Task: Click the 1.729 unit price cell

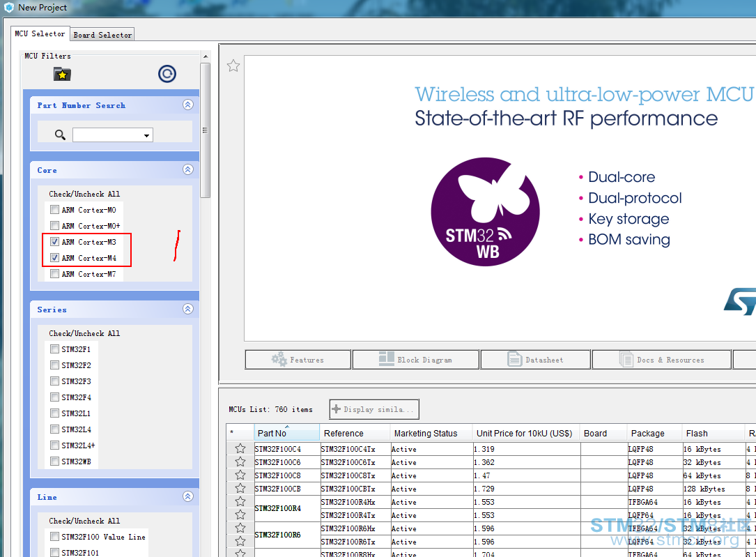Action: click(527, 489)
